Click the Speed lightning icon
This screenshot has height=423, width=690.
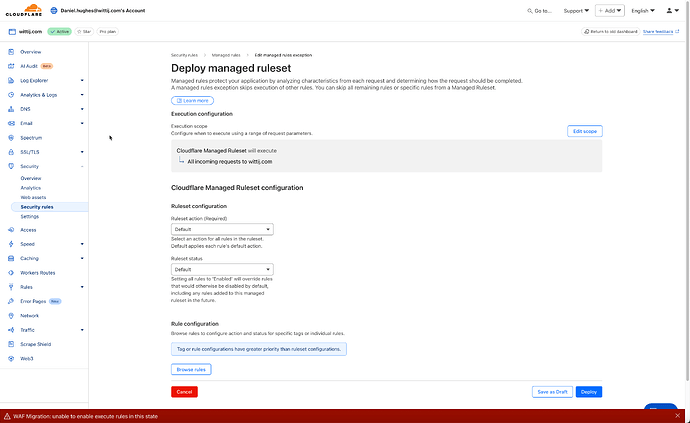[11, 244]
